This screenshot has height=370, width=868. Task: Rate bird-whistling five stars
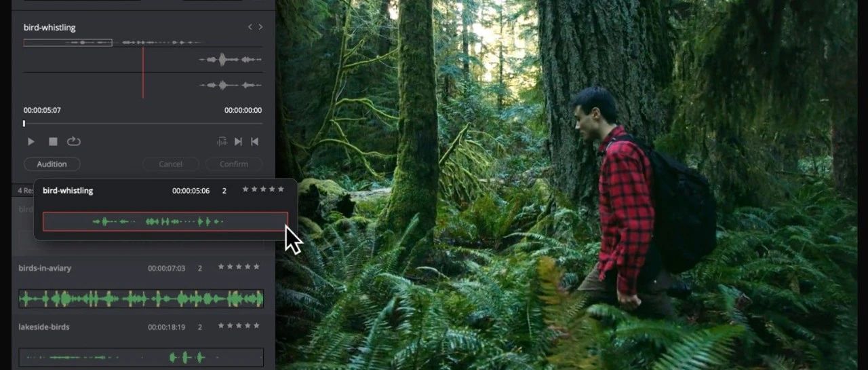pyautogui.click(x=281, y=189)
